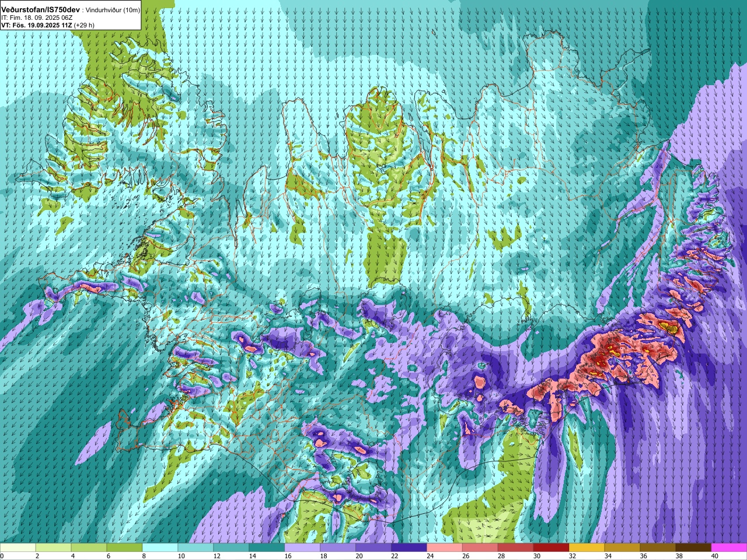Click the VT: Fös. 19.09.2025 11Z line

tap(48, 25)
